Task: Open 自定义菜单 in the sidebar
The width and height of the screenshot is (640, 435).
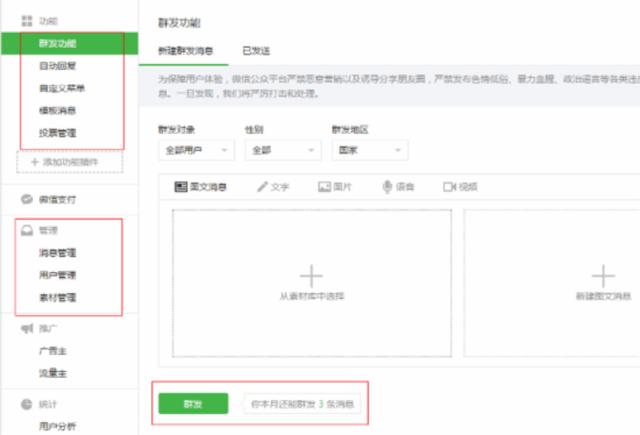Action: click(x=62, y=88)
